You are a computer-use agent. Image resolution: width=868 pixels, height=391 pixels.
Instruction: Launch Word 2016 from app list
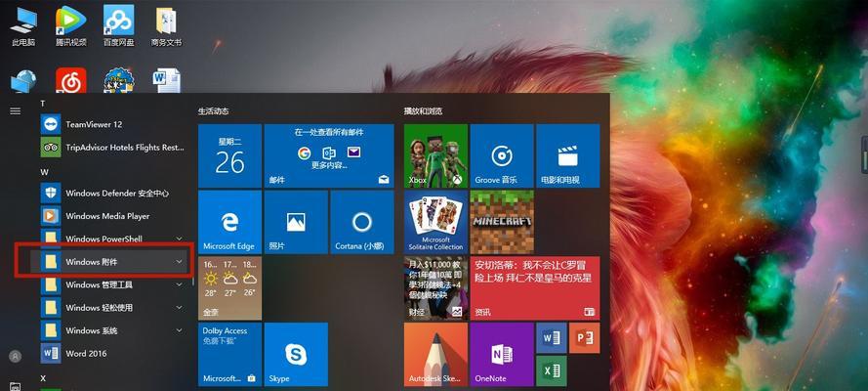[113, 353]
